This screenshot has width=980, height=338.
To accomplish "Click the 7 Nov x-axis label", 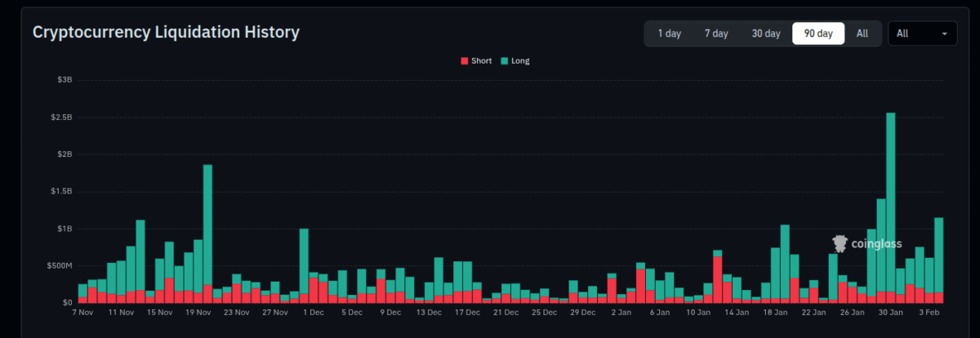I will click(x=82, y=312).
